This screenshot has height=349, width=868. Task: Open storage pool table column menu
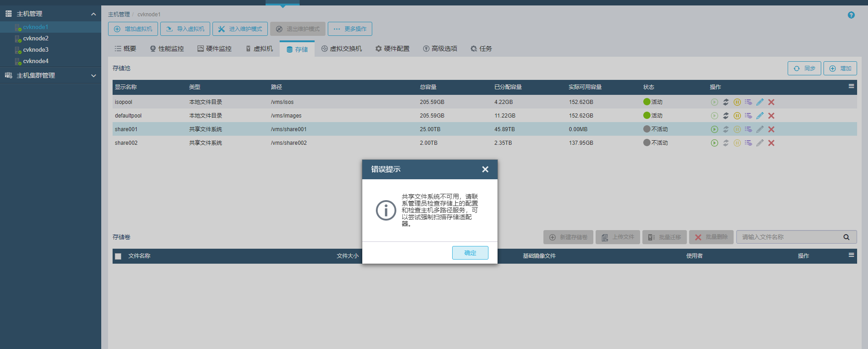851,86
